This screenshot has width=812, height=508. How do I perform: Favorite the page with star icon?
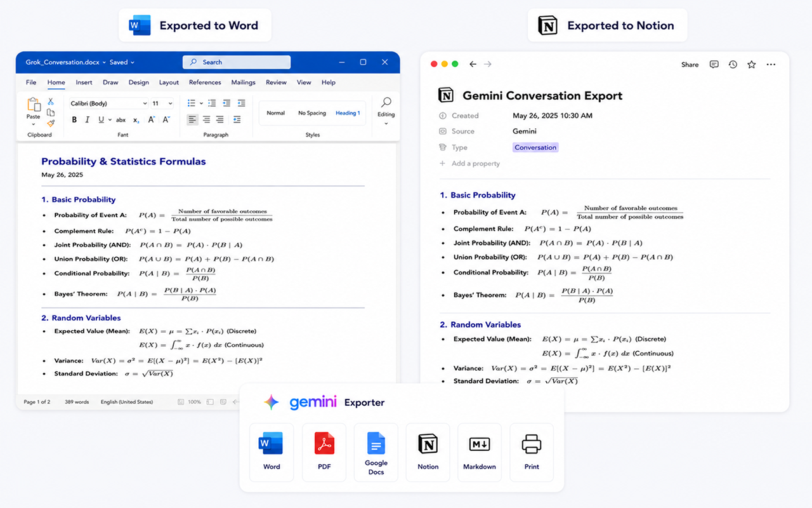751,64
